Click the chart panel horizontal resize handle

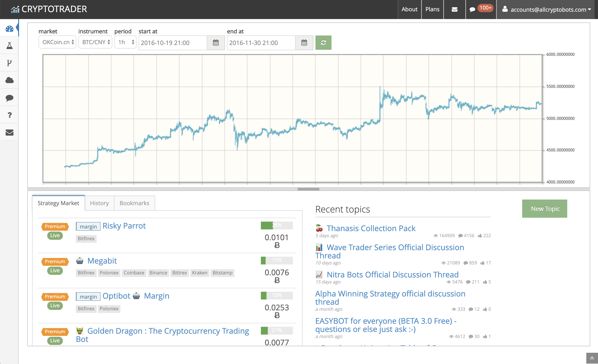(x=308, y=189)
